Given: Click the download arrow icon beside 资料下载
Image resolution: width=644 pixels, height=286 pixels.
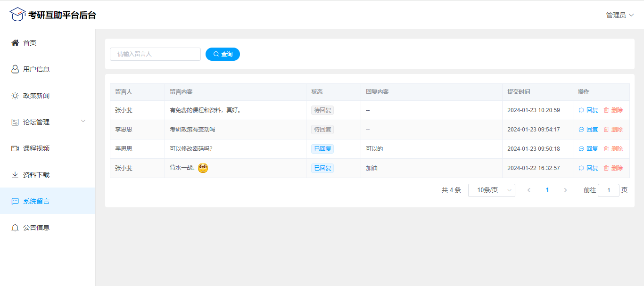Looking at the screenshot, I should point(15,175).
